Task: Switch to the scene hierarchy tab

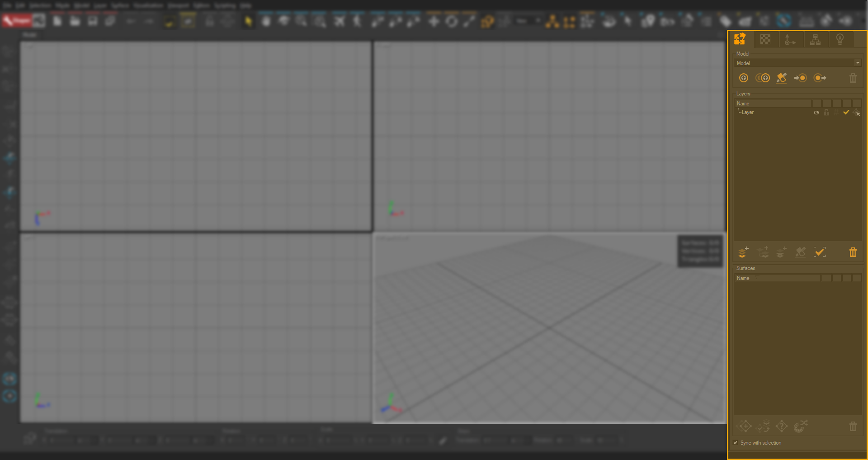Action: [816, 39]
